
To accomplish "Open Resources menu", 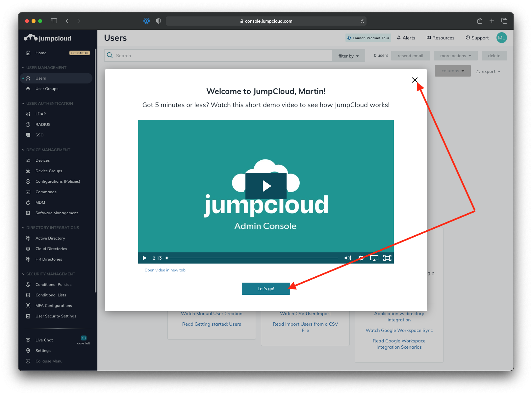I will point(440,38).
